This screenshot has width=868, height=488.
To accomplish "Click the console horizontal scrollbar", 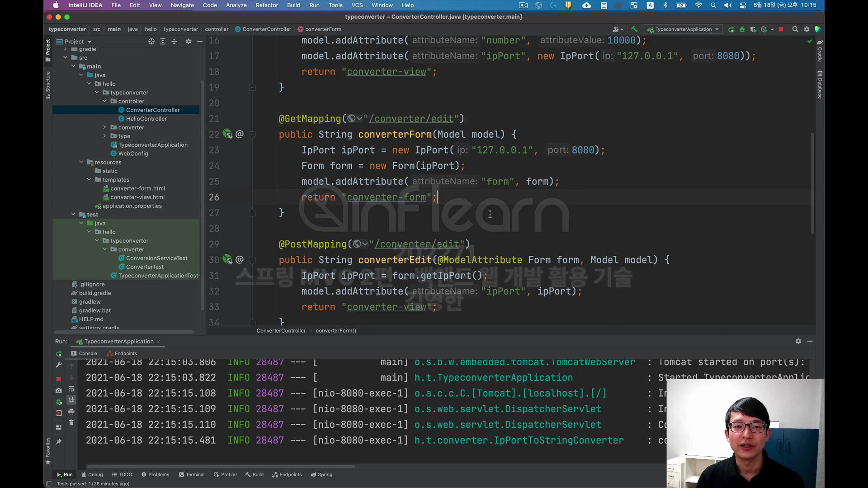I will pos(221,467).
